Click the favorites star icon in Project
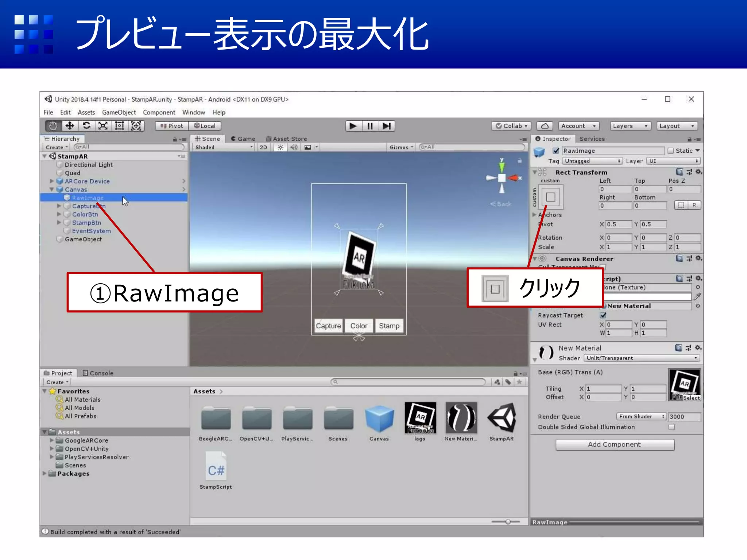747x560 pixels. coord(519,382)
